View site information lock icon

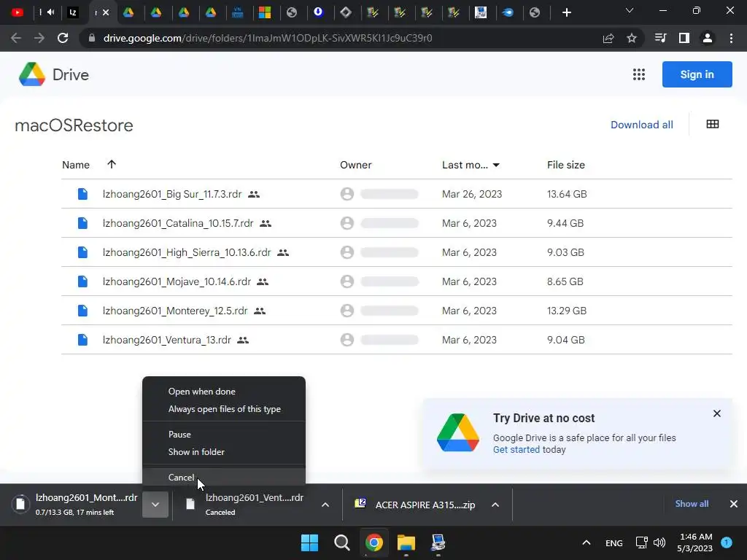click(x=91, y=38)
